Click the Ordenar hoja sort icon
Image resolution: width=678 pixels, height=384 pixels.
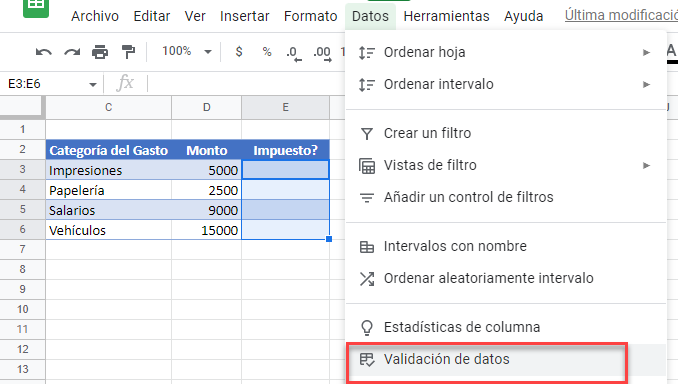click(367, 52)
